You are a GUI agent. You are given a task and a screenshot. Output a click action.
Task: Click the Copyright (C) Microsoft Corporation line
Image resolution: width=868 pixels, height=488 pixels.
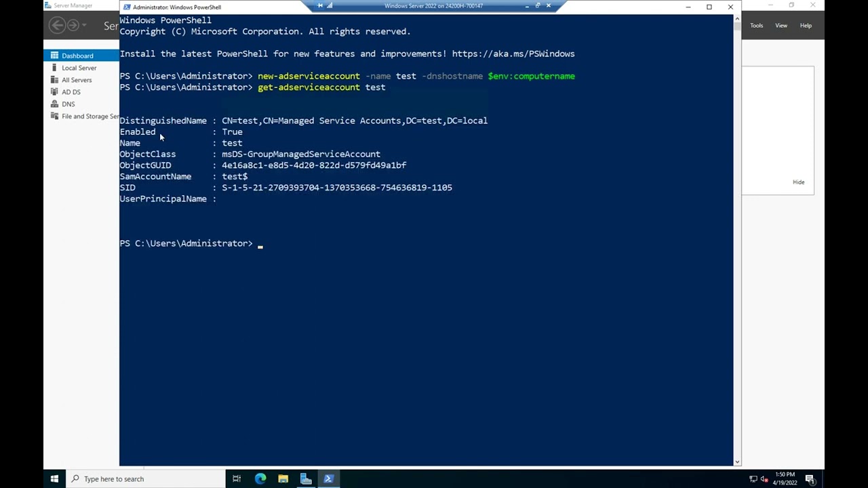pyautogui.click(x=265, y=31)
